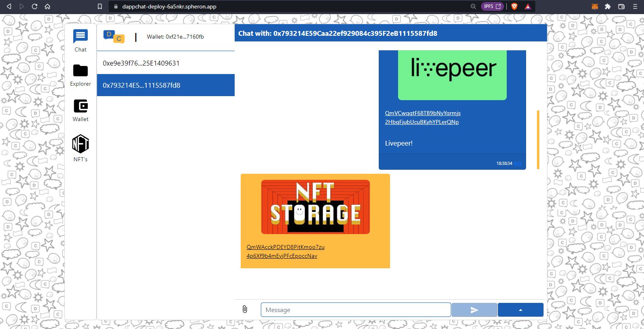Click the IPFS badge button
This screenshot has width=644, height=329.
click(x=492, y=6)
